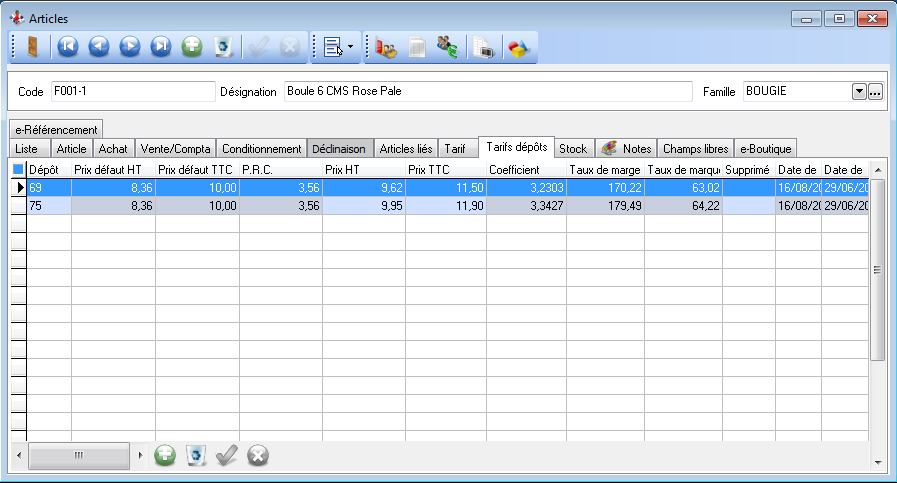Jump to the last record
897x483 pixels.
161,47
